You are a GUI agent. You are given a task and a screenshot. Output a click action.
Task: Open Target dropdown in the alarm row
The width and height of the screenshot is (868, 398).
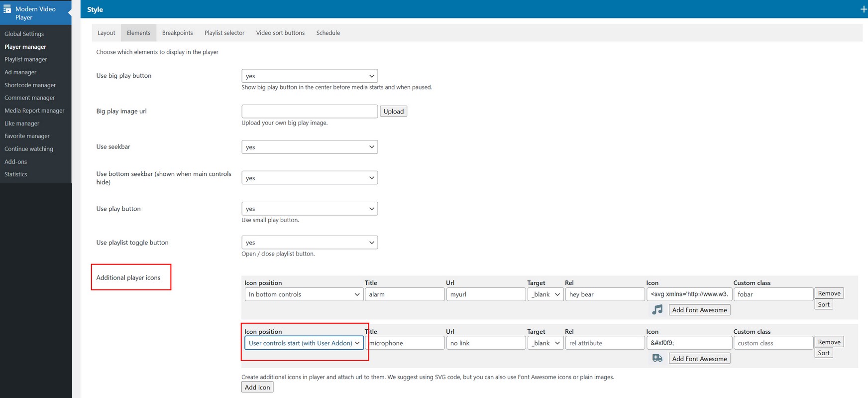545,294
